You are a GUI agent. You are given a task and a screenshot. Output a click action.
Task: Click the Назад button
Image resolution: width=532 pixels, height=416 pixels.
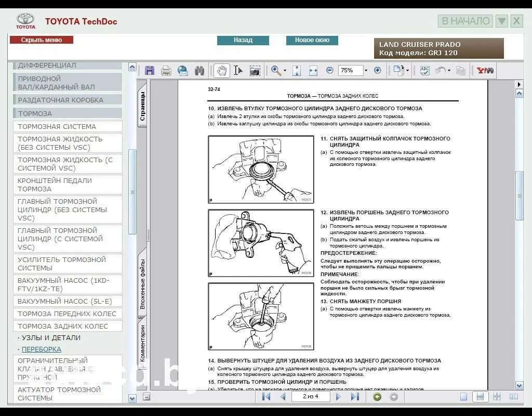pyautogui.click(x=243, y=40)
